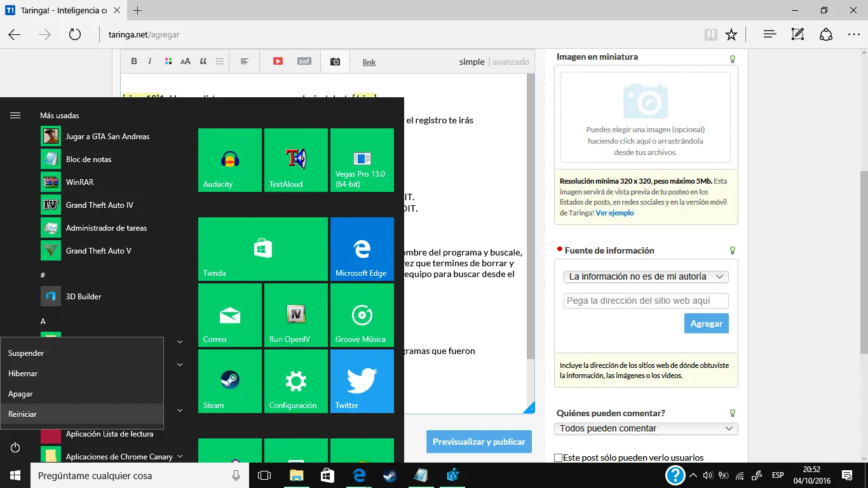Launch the Steam tile
This screenshot has height=488, width=868.
coord(230,381)
